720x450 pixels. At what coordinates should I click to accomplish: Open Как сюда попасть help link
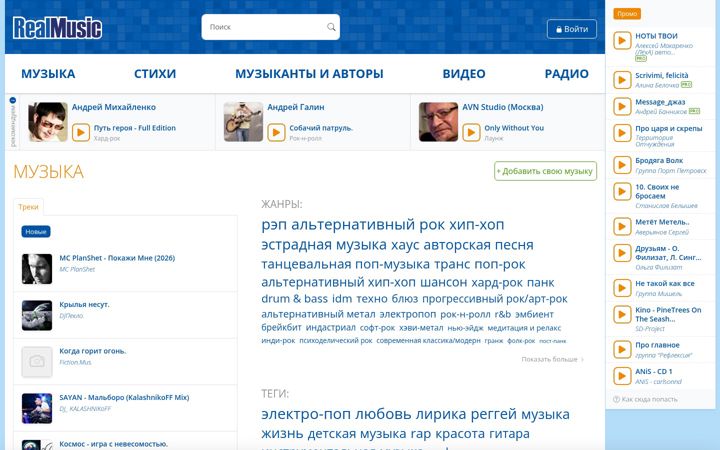646,399
